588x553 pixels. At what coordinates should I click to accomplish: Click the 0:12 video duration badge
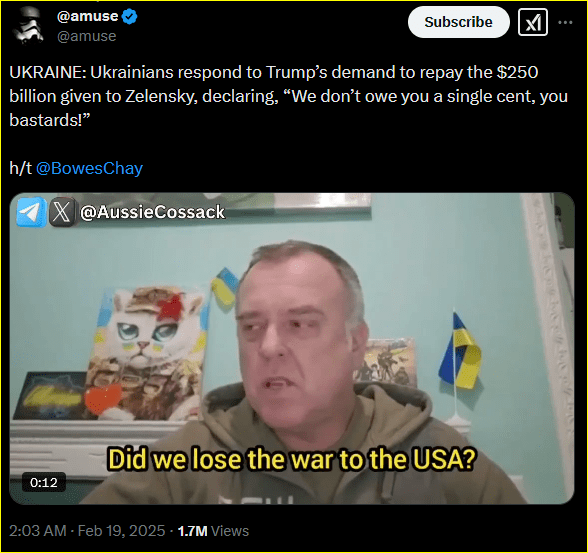(x=44, y=482)
